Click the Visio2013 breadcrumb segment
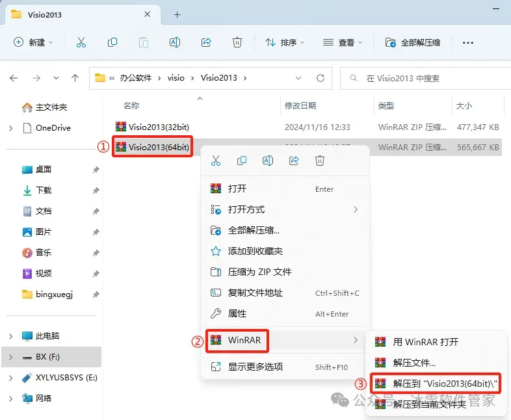 tap(218, 78)
